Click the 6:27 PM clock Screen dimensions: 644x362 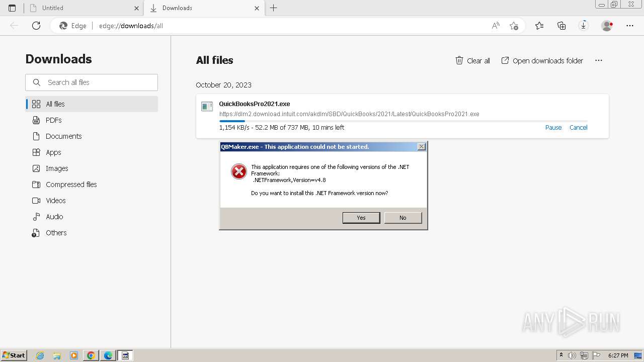618,355
